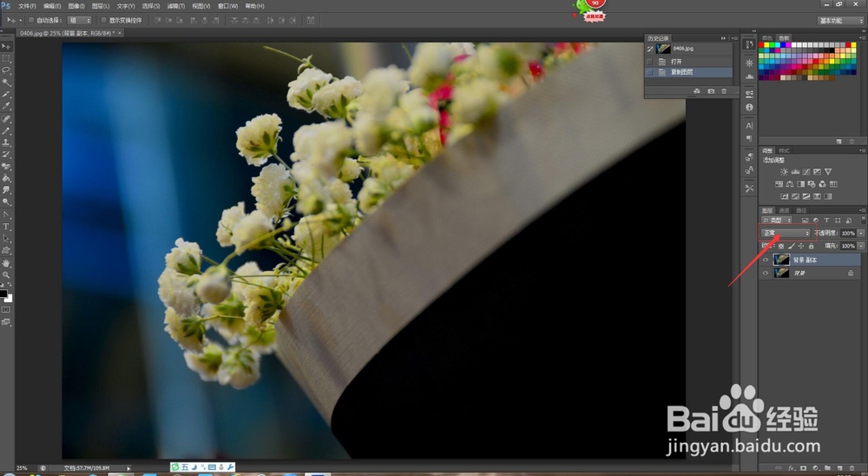Filter layers by type layers (T icon)

coord(826,221)
